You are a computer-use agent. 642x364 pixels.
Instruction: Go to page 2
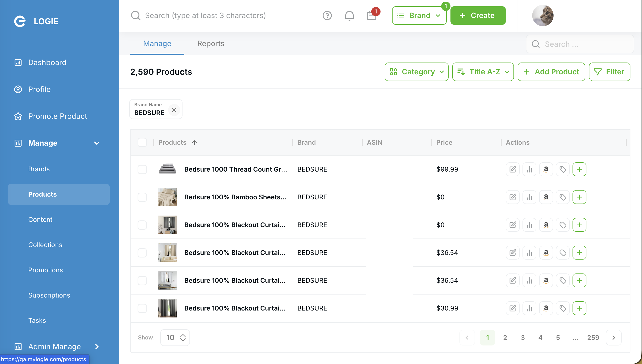[x=505, y=338]
